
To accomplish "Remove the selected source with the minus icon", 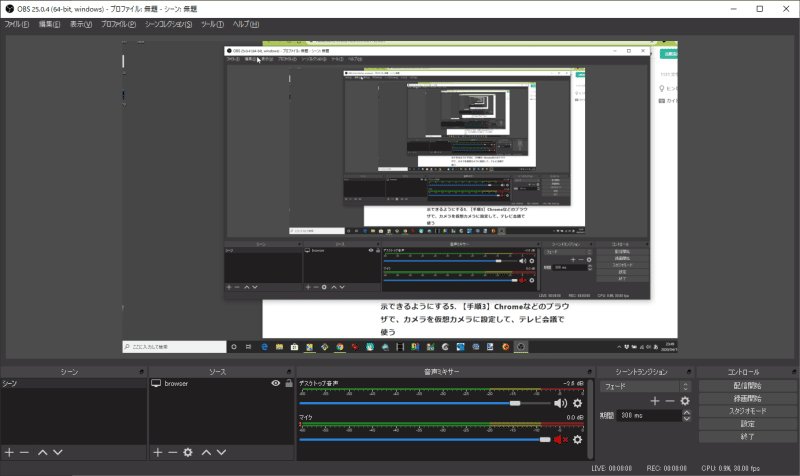I will 172,452.
